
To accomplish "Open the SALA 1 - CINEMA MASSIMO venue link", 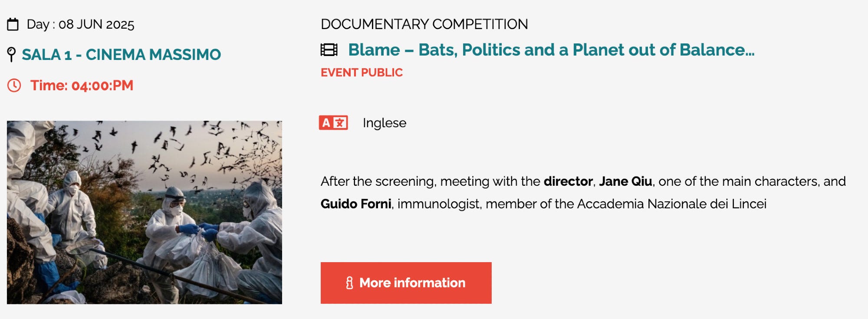I will 122,55.
